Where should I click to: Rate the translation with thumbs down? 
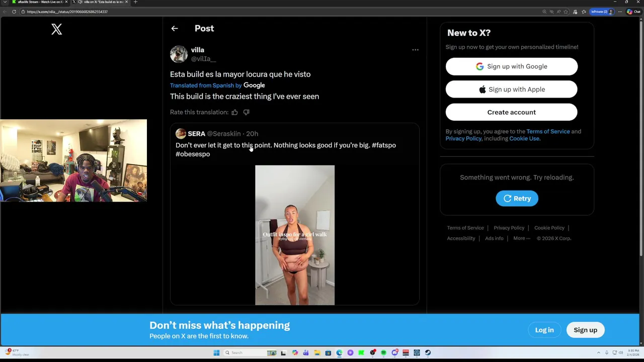click(x=246, y=112)
